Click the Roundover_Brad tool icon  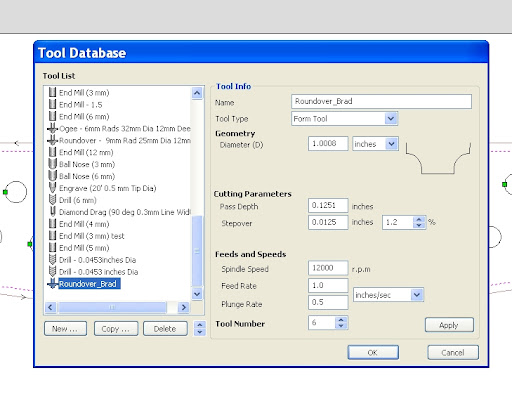(52, 284)
